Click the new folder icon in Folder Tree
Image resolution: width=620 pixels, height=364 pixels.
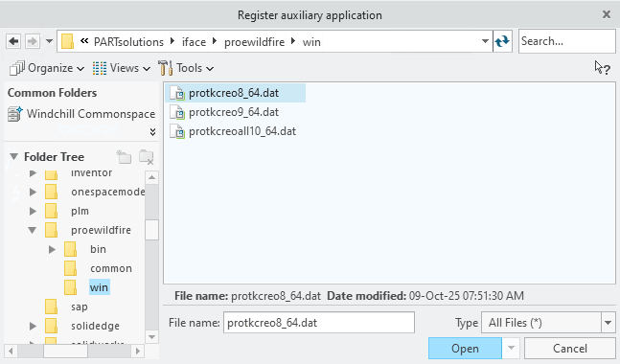(125, 157)
